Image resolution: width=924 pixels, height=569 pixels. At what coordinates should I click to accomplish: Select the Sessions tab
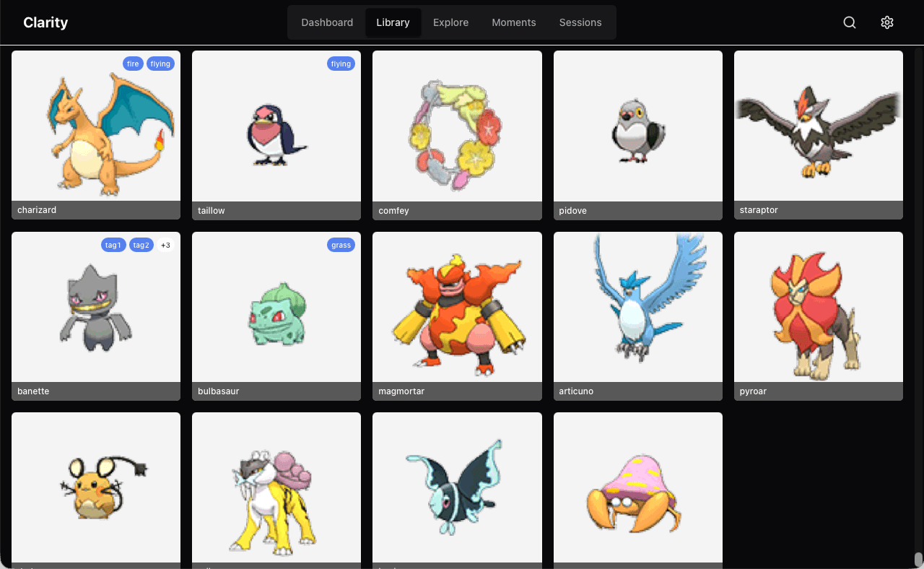[x=580, y=22]
